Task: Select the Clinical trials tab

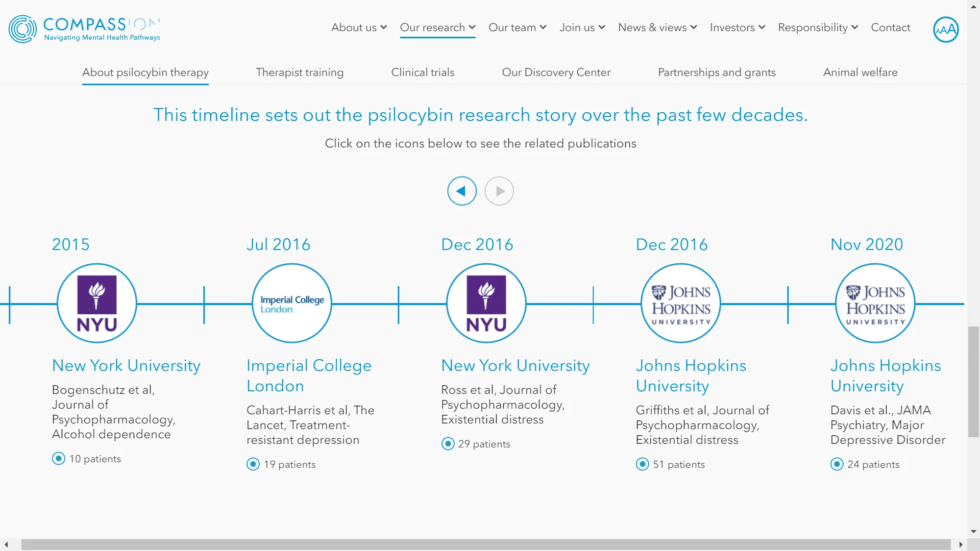Action: (423, 72)
